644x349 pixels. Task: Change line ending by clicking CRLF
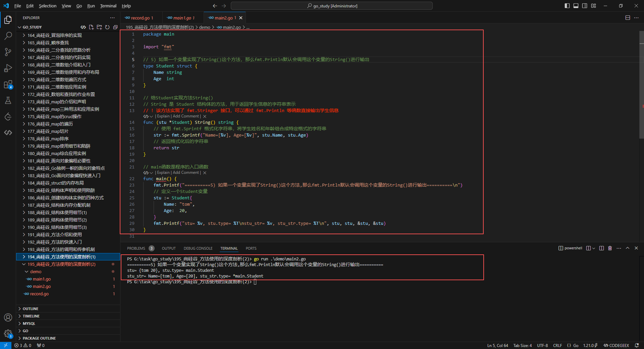pyautogui.click(x=557, y=345)
